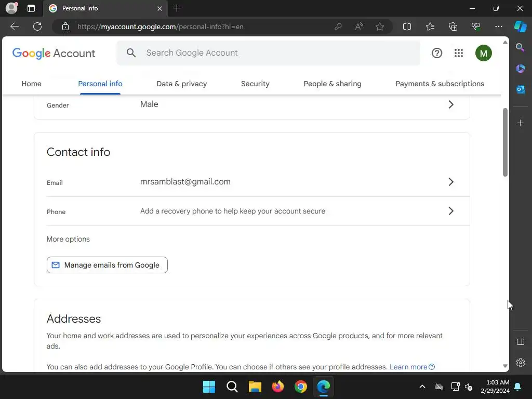532x399 pixels.
Task: Switch to the Data & privacy tab
Action: click(x=181, y=84)
